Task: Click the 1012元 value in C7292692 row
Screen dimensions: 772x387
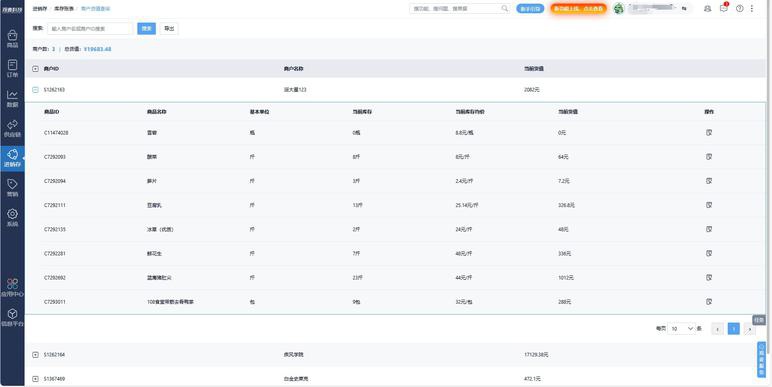Action: (566, 278)
